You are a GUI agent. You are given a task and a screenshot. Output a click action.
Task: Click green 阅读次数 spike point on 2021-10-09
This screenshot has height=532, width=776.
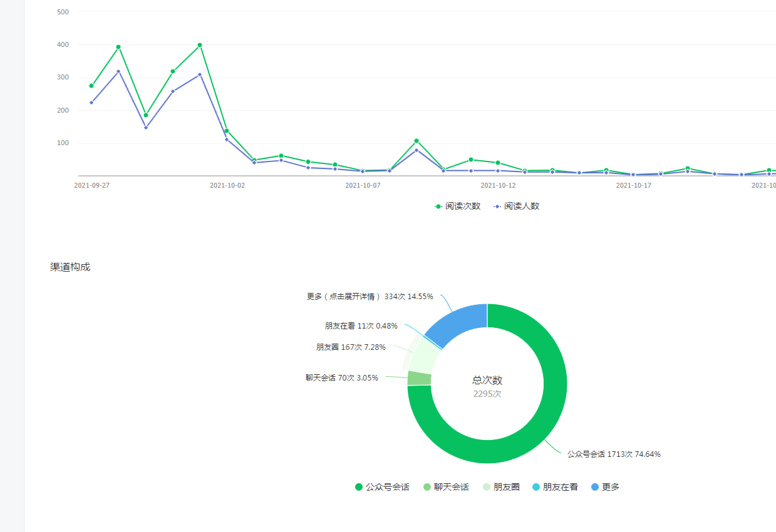[x=416, y=141]
